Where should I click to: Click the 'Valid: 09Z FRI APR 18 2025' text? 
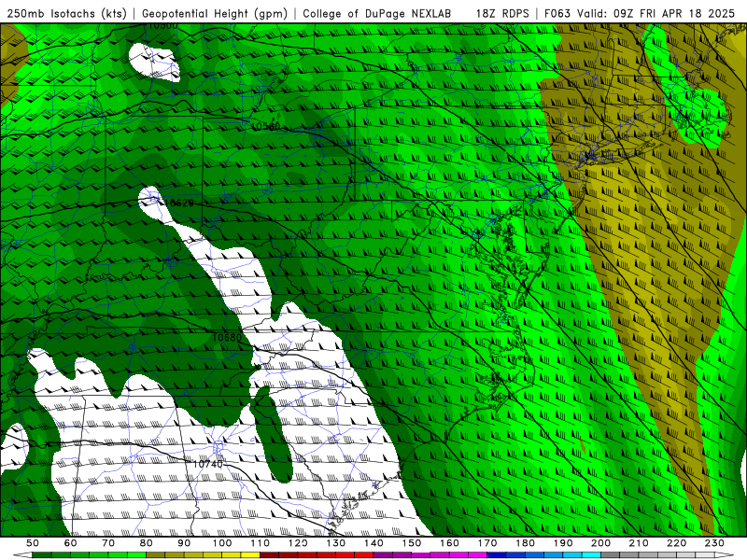point(656,13)
